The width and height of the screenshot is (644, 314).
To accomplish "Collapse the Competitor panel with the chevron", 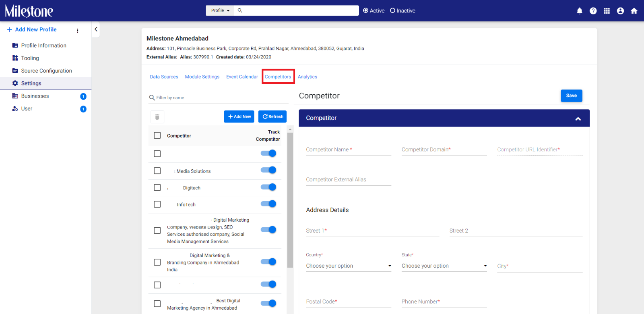I will point(578,119).
